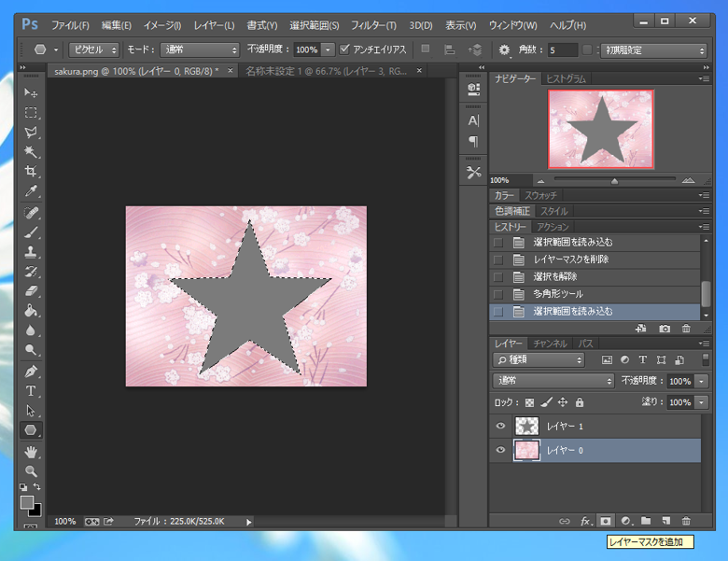The width and height of the screenshot is (728, 561).
Task: Uncheck the アンチエイリアス checkbox
Action: pyautogui.click(x=345, y=49)
